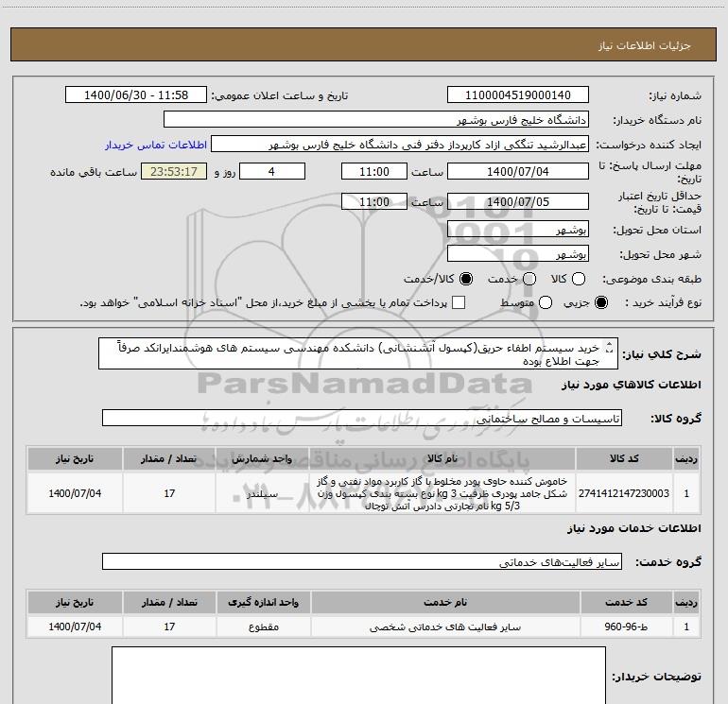The image size is (728, 704).
Task: Click the response deadline date 1400/07/04 field
Action: (518, 171)
